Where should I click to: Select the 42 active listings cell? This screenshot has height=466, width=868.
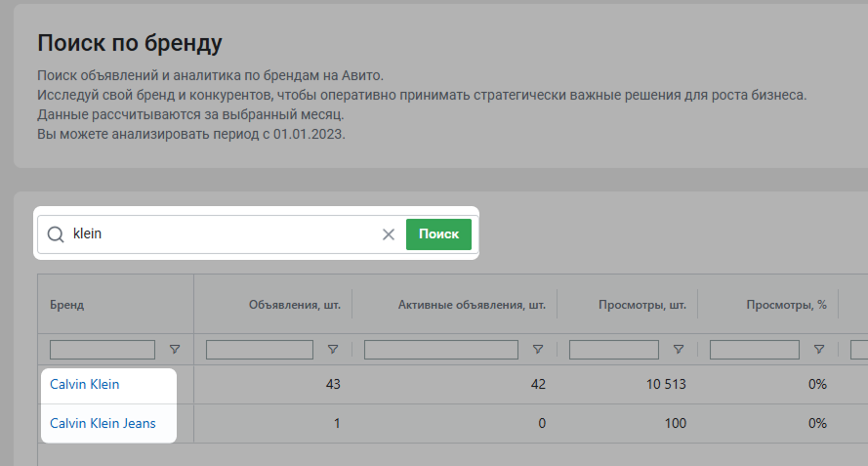(x=538, y=385)
